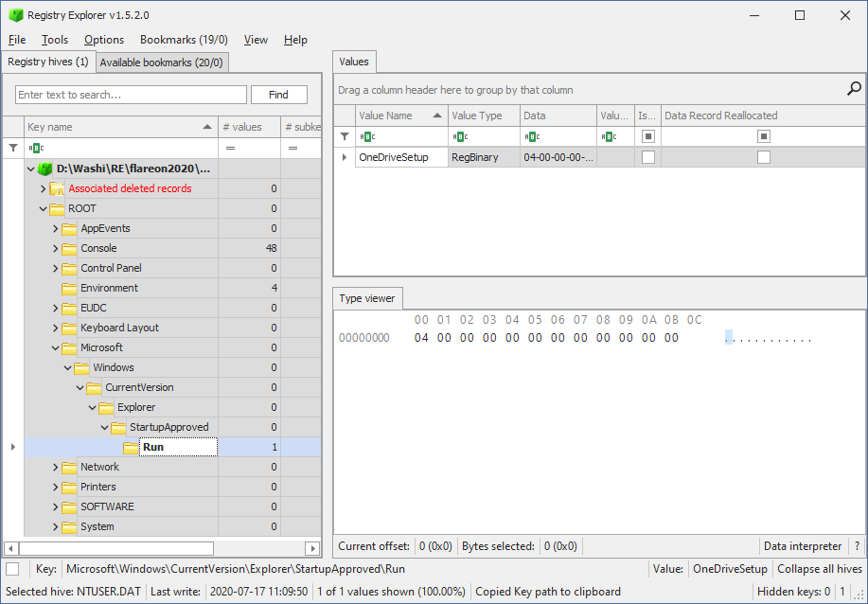Select the Values tab

tap(354, 62)
